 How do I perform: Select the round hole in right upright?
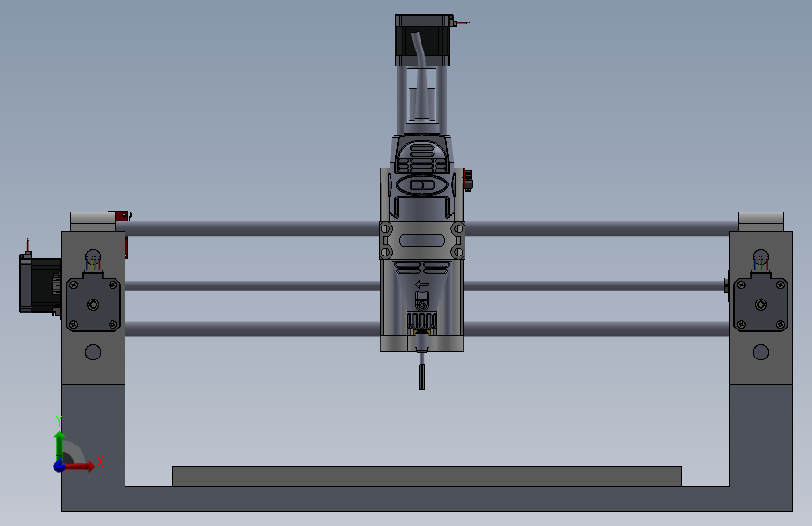pyautogui.click(x=760, y=353)
